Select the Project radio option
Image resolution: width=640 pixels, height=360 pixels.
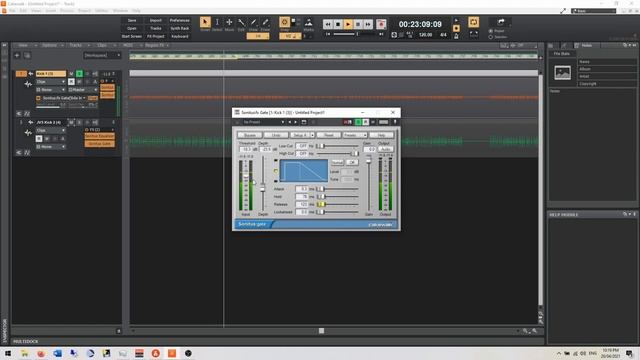pyautogui.click(x=491, y=31)
